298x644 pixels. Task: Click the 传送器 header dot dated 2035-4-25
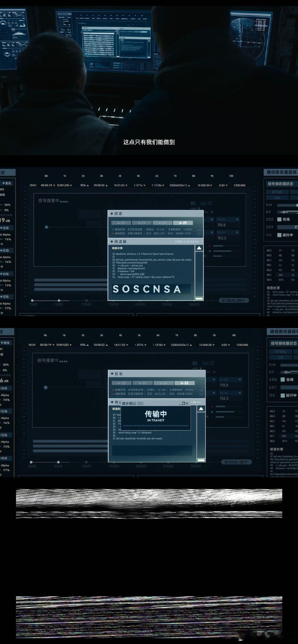pos(112,241)
